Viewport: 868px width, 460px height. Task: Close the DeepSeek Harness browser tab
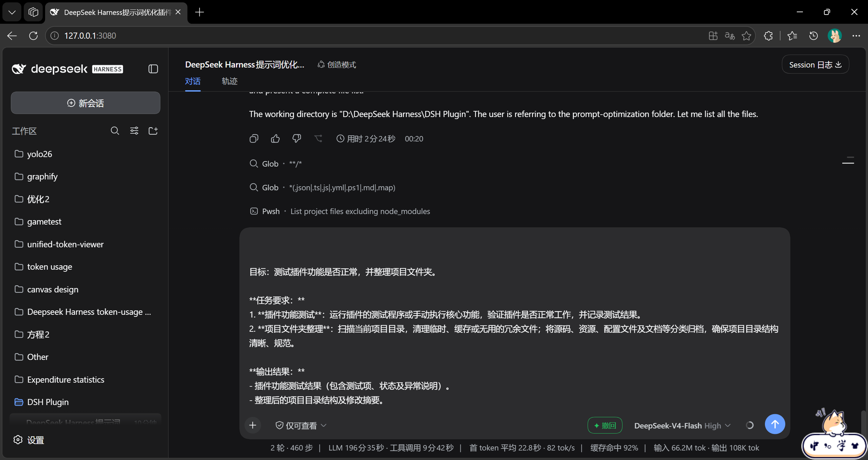point(178,12)
